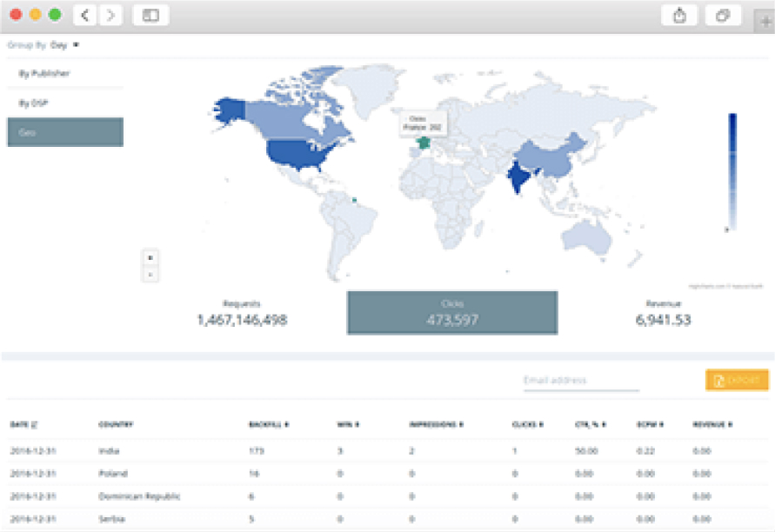
Task: Zoom in on the map
Action: tap(150, 257)
